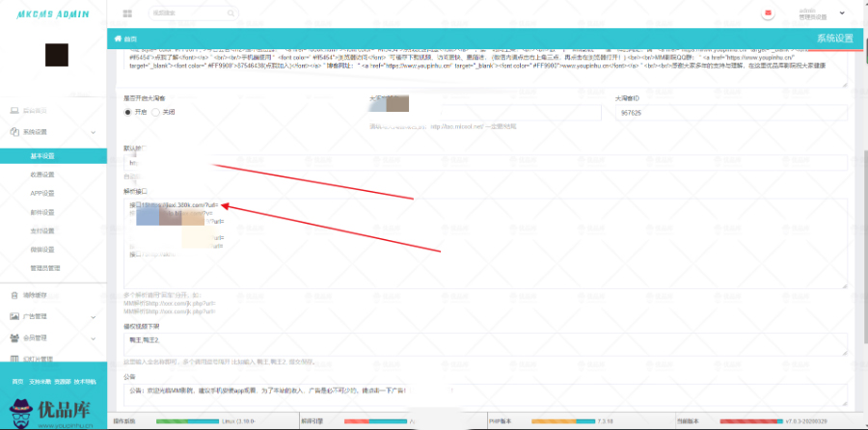This screenshot has height=430, width=868.
Task: Click the PHP版本 progress bar
Action: [x=563, y=421]
